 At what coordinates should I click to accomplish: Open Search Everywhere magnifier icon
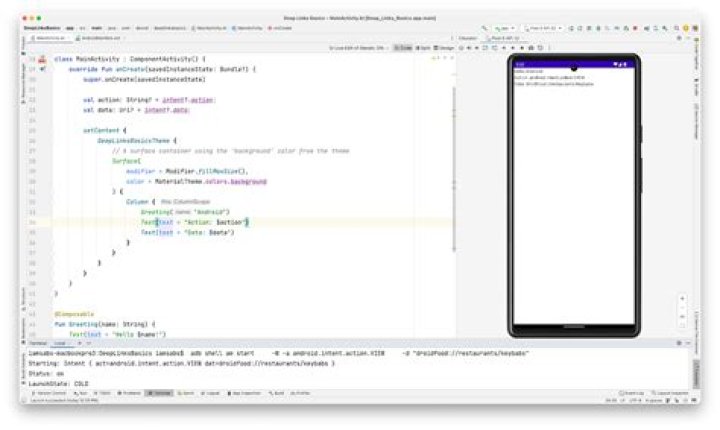click(676, 28)
